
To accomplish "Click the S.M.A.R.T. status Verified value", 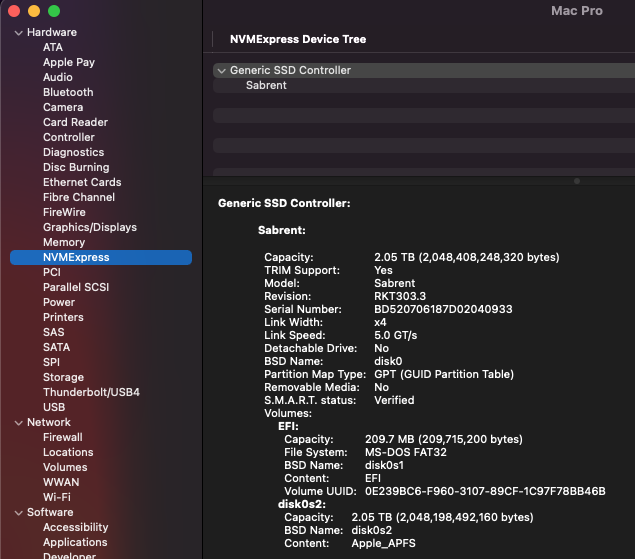I will (x=394, y=400).
